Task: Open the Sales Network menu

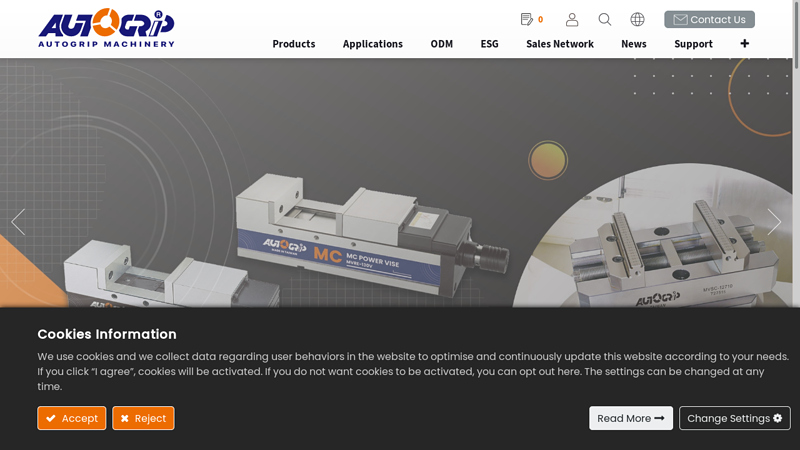Action: (x=560, y=44)
